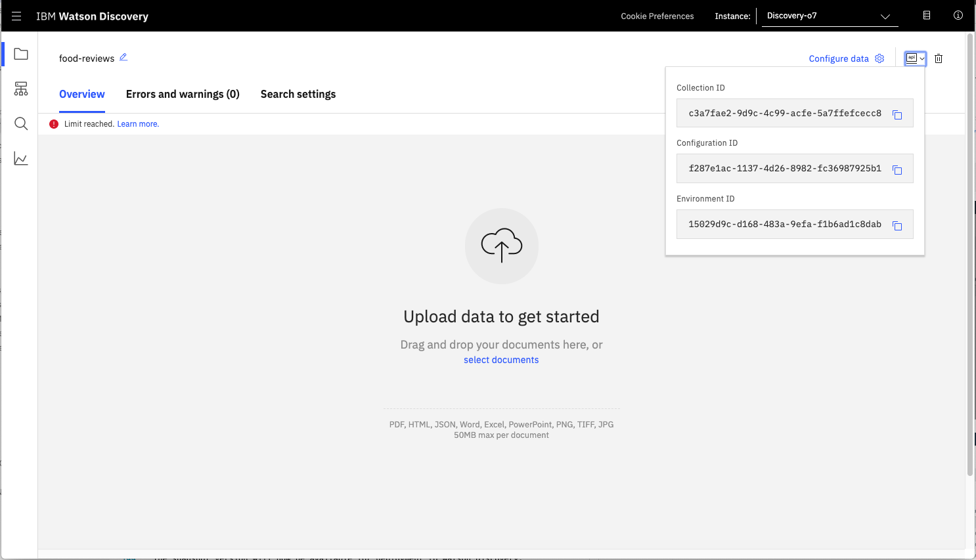Image resolution: width=976 pixels, height=560 pixels.
Task: Select the Configuration ID text field
Action: click(795, 168)
